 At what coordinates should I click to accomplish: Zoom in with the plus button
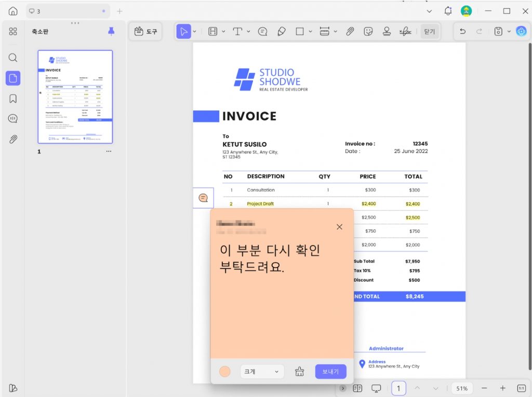[502, 388]
